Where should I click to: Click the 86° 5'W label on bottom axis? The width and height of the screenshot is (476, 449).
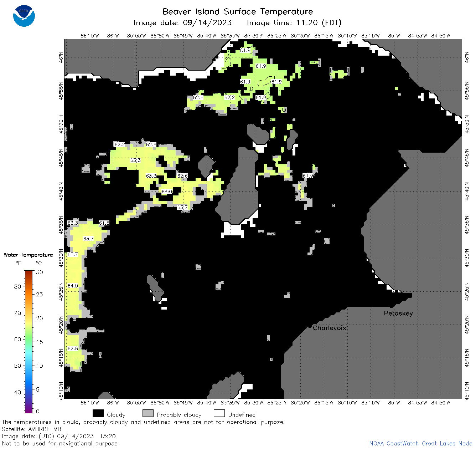(90, 403)
